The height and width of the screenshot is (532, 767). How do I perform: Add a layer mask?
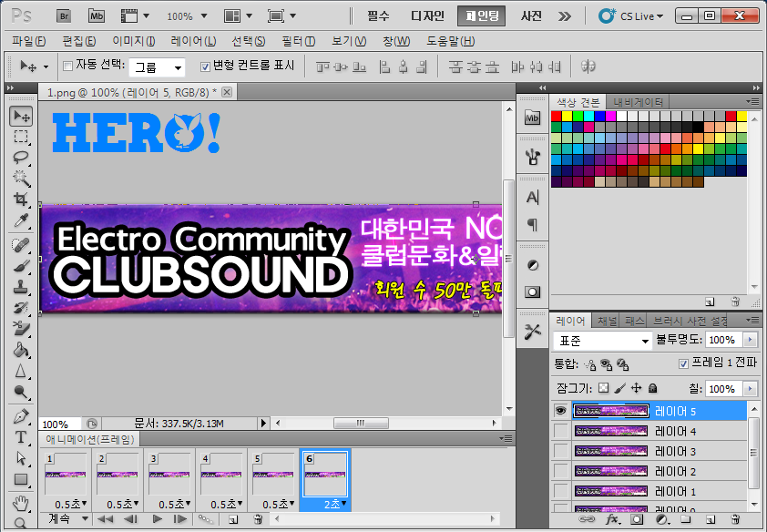coord(637,519)
